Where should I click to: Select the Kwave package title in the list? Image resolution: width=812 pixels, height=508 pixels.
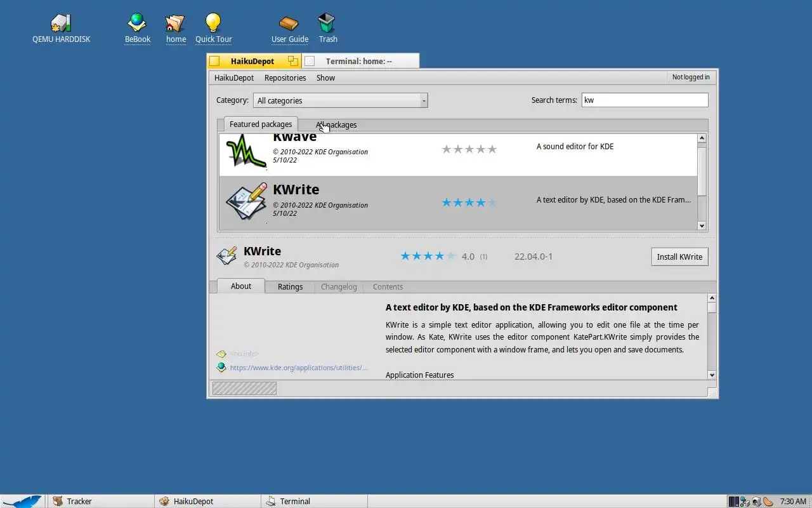tap(294, 137)
